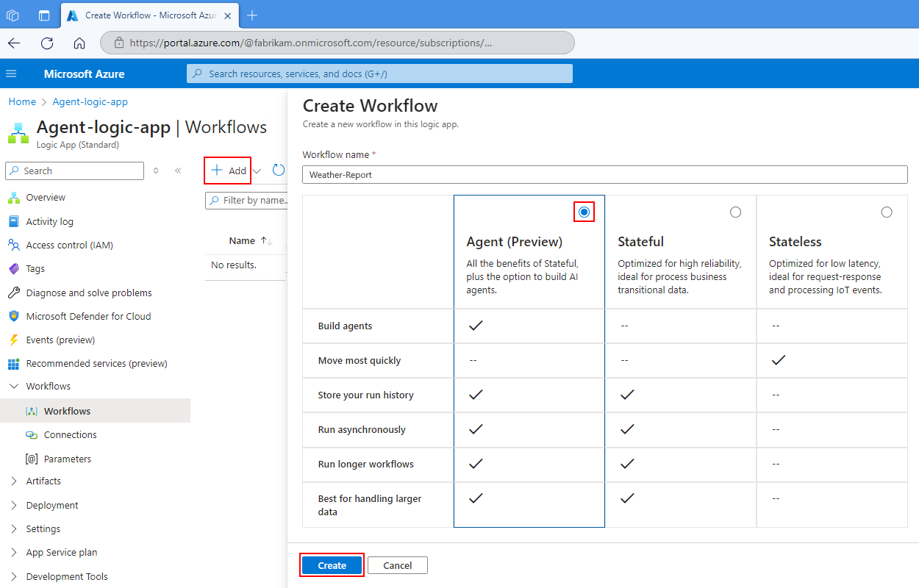
Task: Open the browser workspaces icon
Action: tap(12, 15)
